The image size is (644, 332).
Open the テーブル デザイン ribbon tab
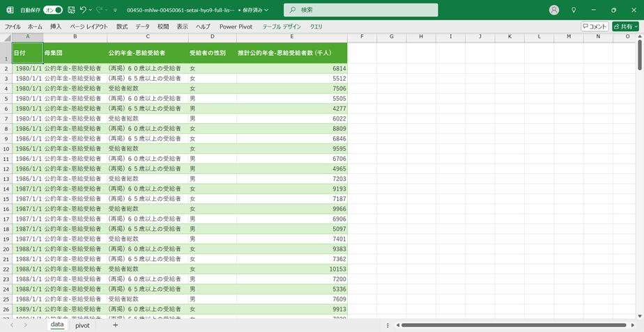tap(281, 26)
